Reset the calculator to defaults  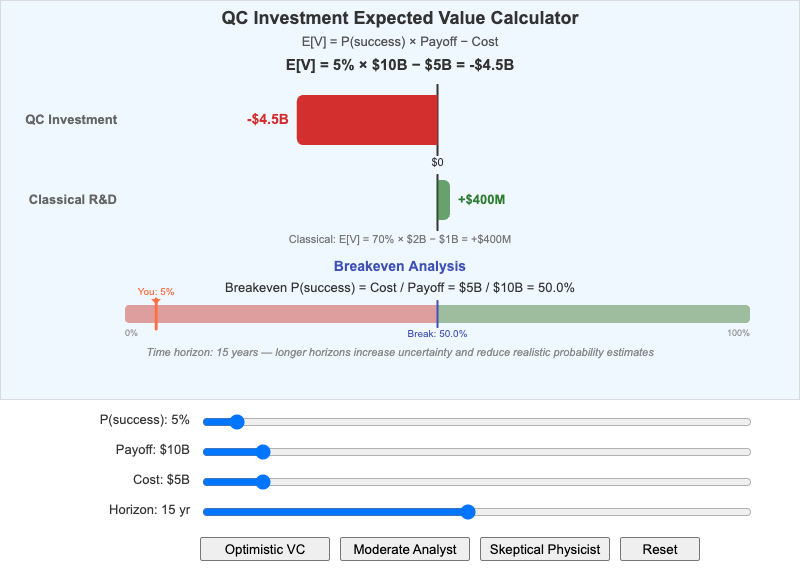pos(659,549)
